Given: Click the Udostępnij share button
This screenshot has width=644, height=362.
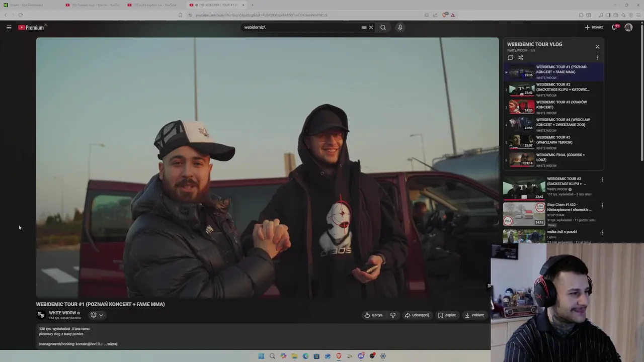Looking at the screenshot, I should click(417, 315).
